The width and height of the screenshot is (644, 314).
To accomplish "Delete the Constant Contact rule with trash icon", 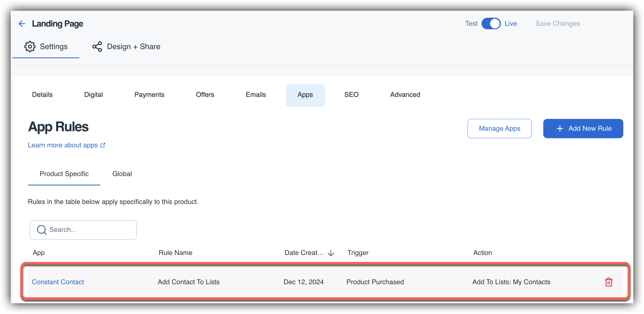I will (x=609, y=282).
